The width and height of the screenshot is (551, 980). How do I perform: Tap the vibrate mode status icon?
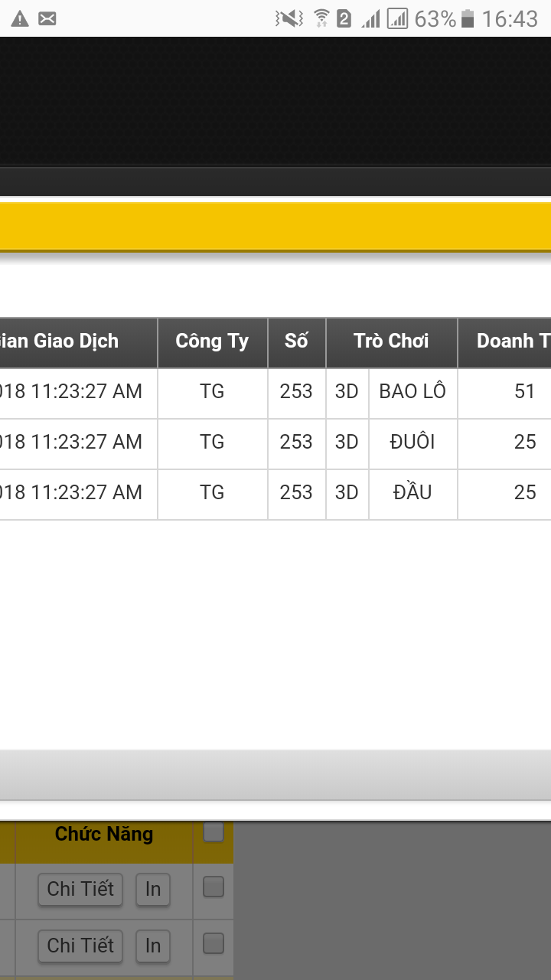(289, 18)
